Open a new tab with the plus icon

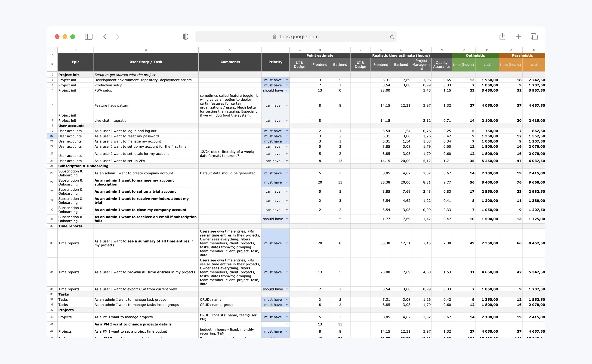(518, 36)
